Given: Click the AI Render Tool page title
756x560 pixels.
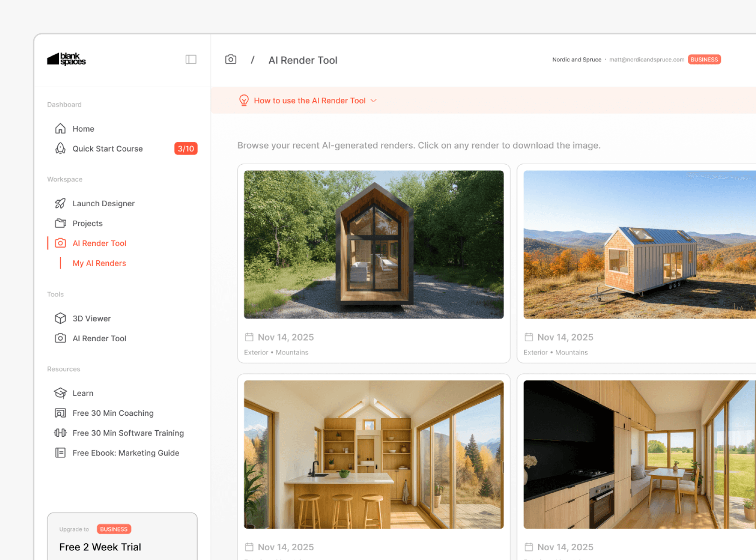Looking at the screenshot, I should click(x=303, y=60).
